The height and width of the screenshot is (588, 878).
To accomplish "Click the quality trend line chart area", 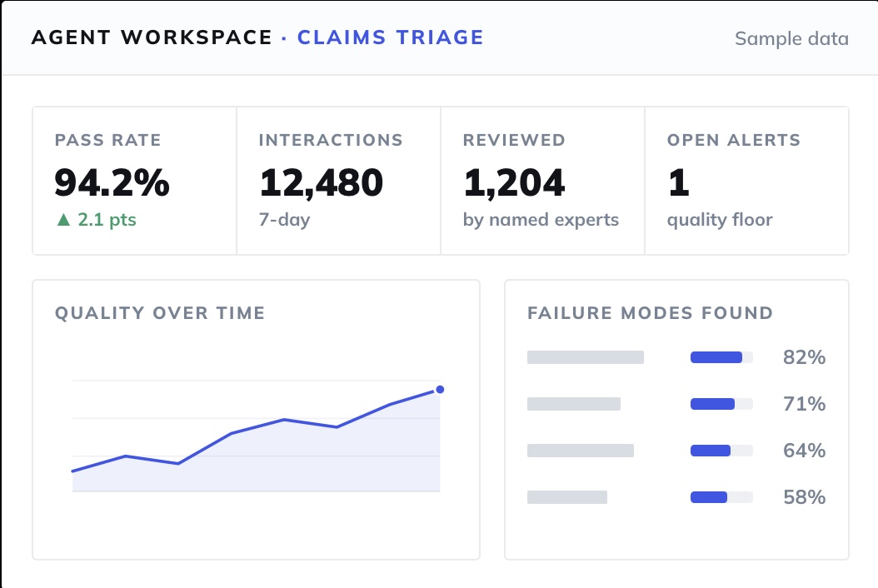I will click(x=257, y=436).
